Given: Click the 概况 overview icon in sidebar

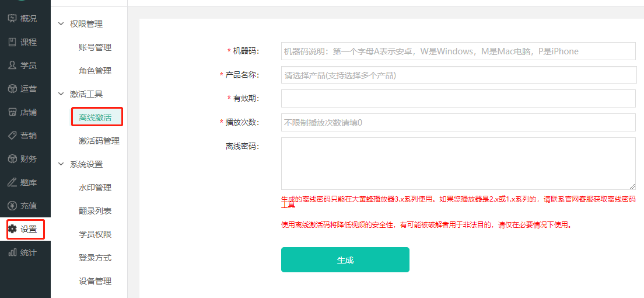Looking at the screenshot, I should click(x=12, y=19).
